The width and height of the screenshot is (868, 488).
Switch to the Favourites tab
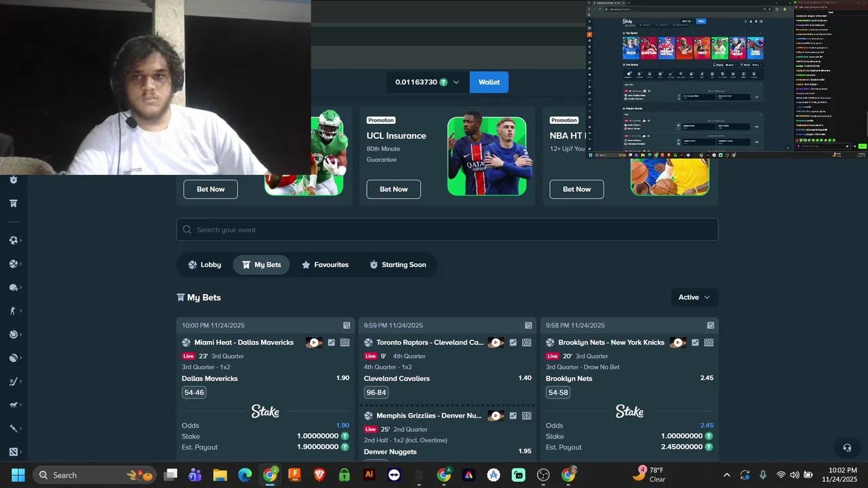325,265
